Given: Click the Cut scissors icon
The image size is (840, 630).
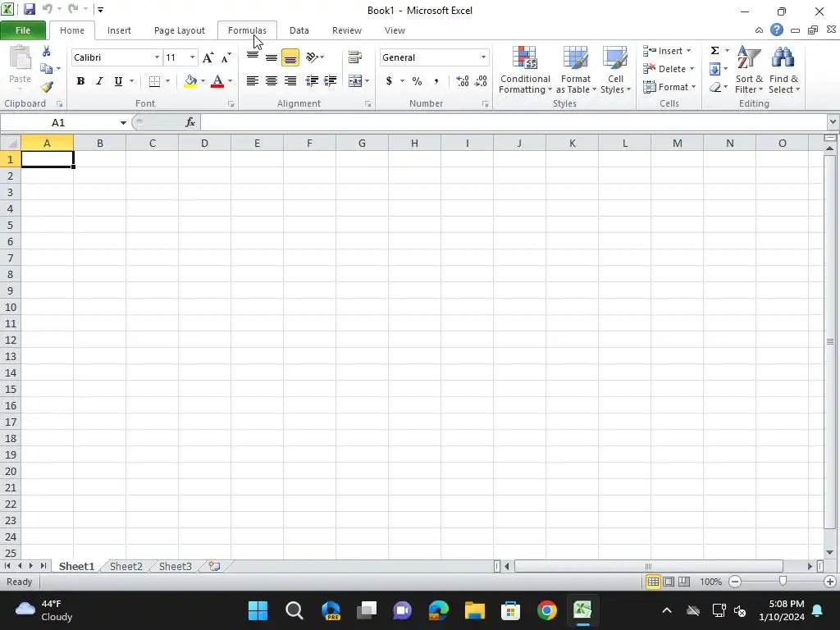Looking at the screenshot, I should click(x=47, y=52).
